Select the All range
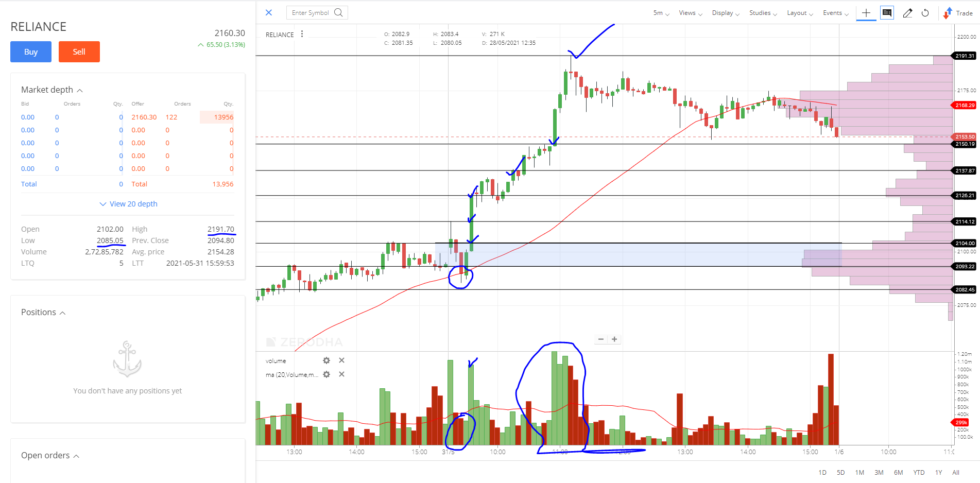980x483 pixels. tap(956, 472)
